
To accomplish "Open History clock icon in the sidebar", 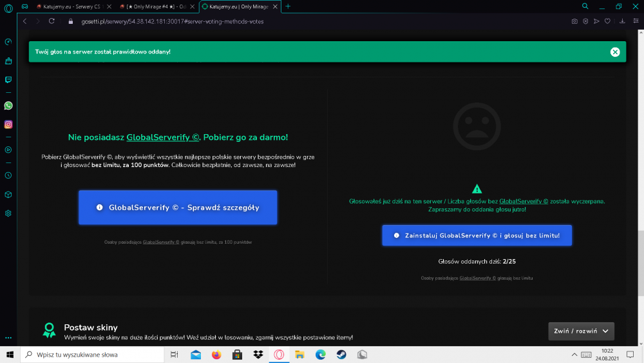I will pos(8,175).
